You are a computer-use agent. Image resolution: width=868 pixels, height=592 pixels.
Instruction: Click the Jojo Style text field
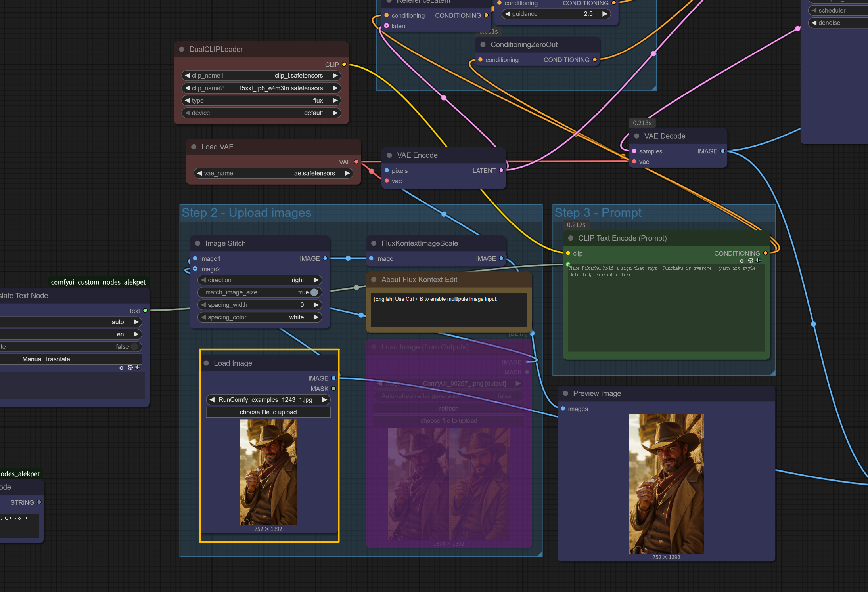19,525
